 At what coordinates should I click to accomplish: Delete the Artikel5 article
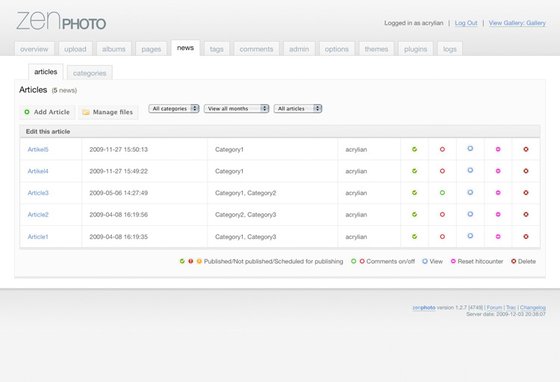click(x=526, y=149)
